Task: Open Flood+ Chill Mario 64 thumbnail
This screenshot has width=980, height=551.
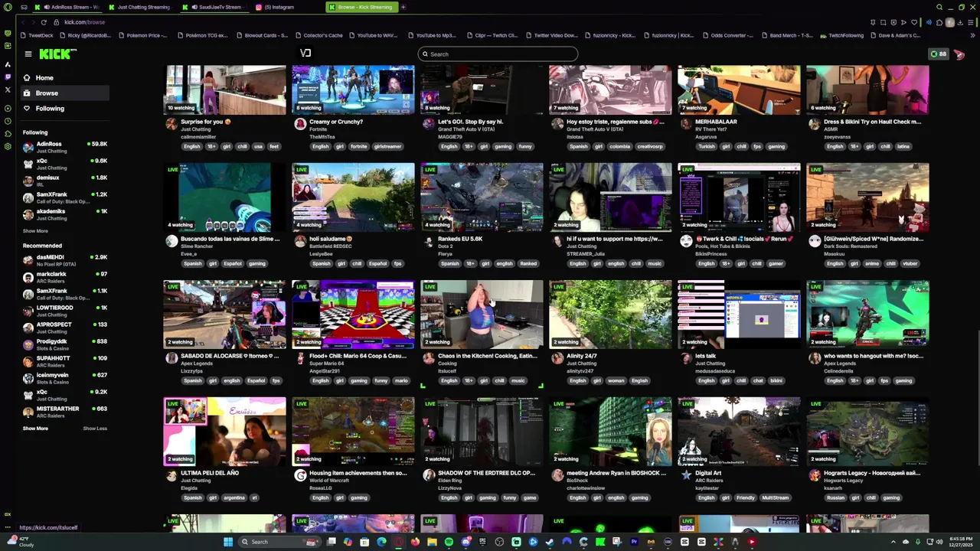Action: point(353,314)
